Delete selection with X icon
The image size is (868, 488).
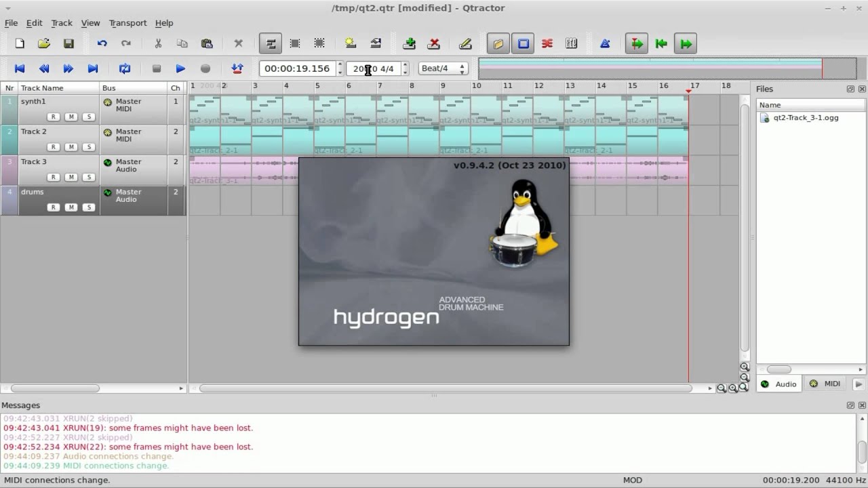(238, 43)
